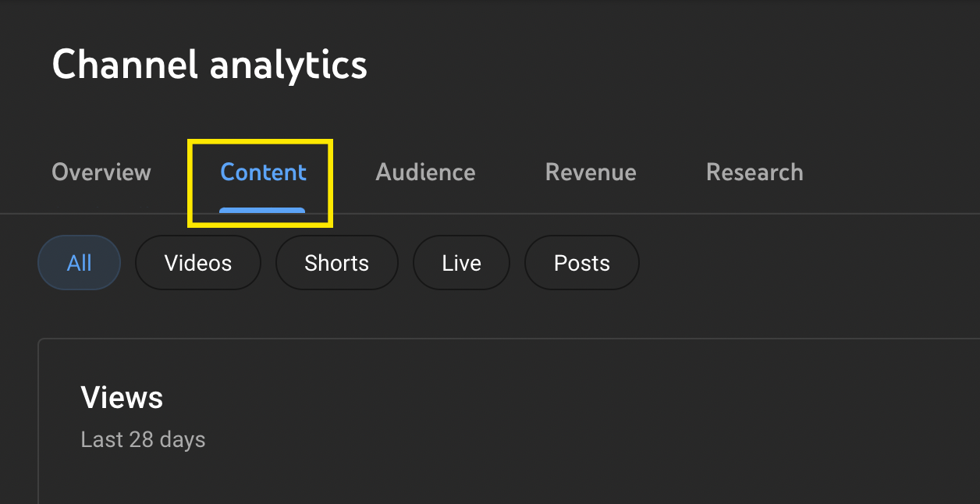Viewport: 980px width, 504px height.
Task: Click the Views card title
Action: (x=122, y=398)
